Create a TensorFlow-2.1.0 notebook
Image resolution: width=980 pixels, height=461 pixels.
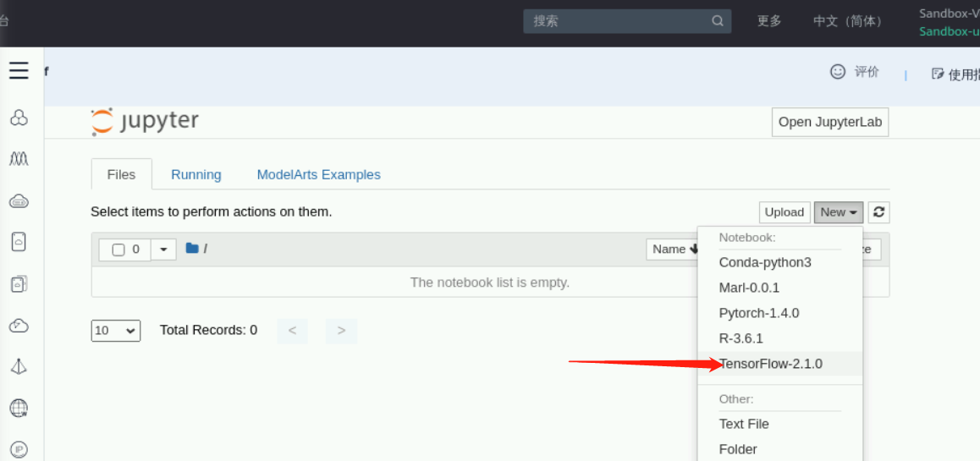(x=780, y=364)
